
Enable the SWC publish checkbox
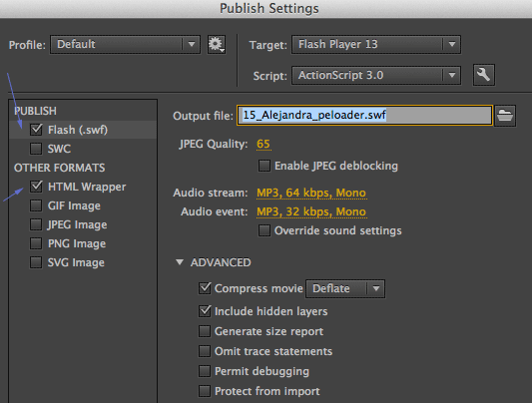coord(36,149)
